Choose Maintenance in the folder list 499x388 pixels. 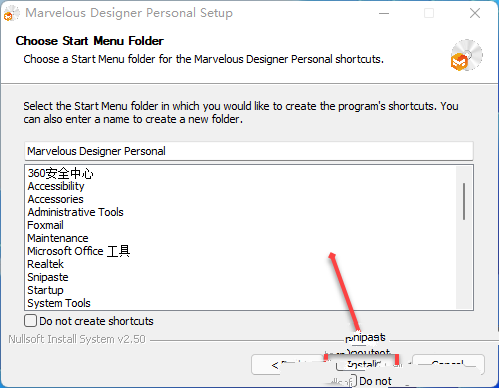58,238
